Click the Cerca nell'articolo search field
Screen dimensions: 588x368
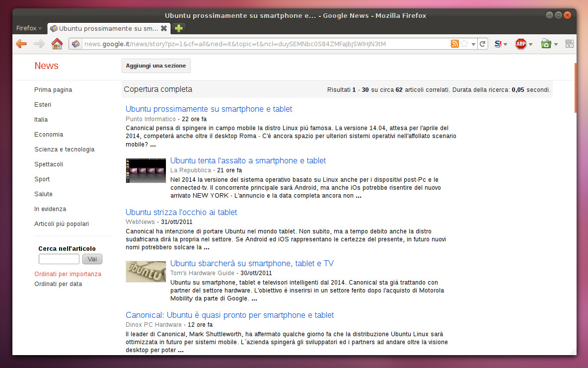tap(59, 259)
